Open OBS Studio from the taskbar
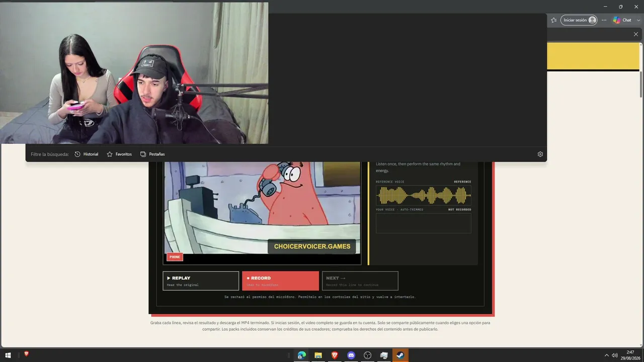This screenshot has height=362, width=644. [x=368, y=355]
